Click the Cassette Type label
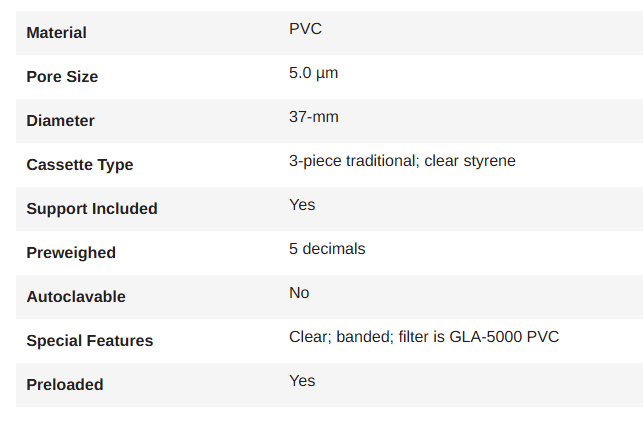 click(x=80, y=165)
